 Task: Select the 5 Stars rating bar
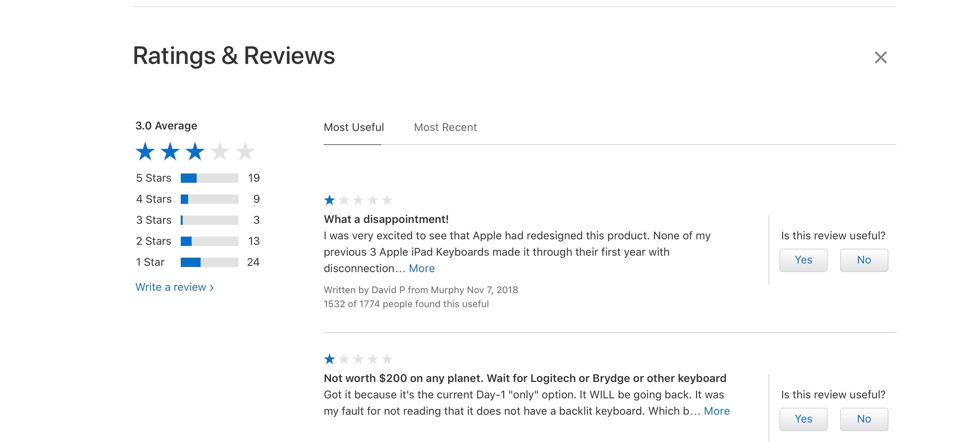coord(210,178)
